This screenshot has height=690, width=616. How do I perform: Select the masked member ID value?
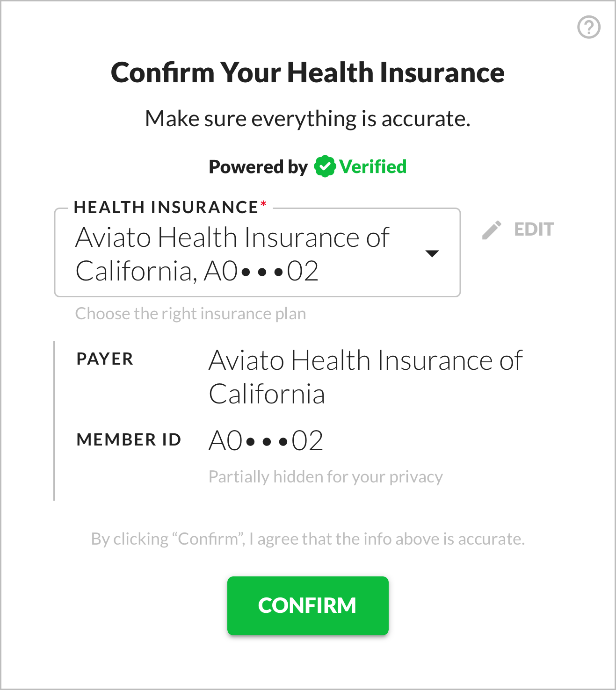(266, 440)
